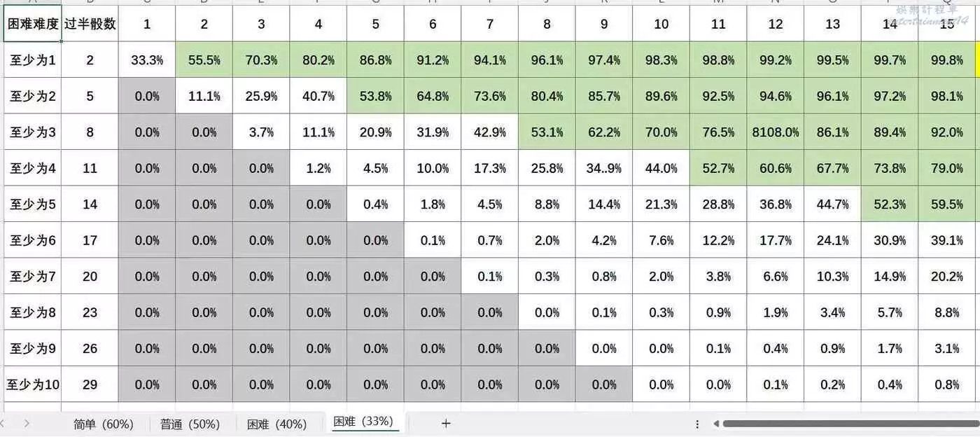Viewport: 980px width, 437px height.
Task: Click the erroneous cell showing 8108.0%
Action: tap(776, 132)
